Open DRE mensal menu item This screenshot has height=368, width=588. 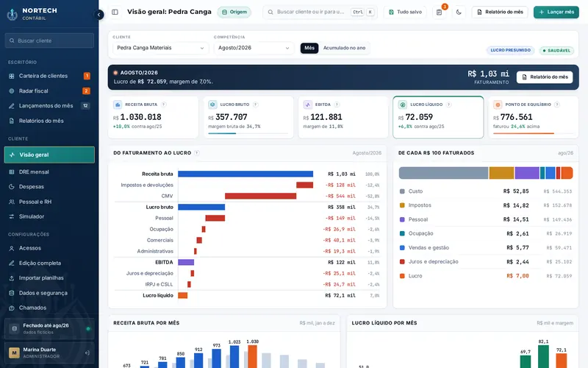click(49, 172)
